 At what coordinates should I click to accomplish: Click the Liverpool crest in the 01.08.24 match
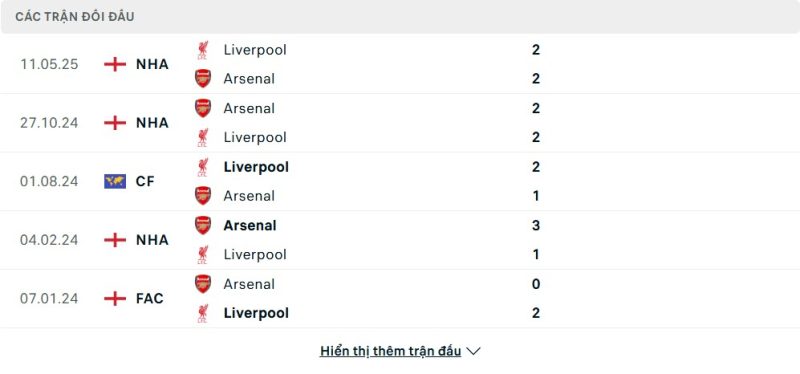pos(203,167)
